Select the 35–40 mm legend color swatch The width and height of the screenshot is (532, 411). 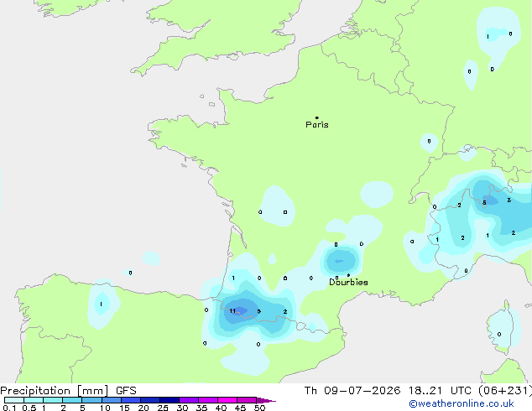208,400
